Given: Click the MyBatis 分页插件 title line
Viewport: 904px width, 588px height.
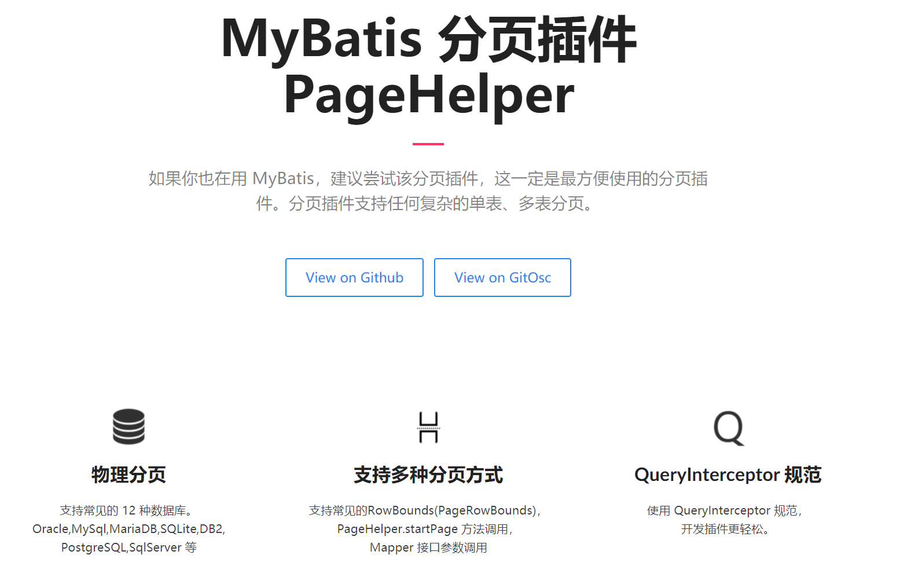Looking at the screenshot, I should point(428,39).
